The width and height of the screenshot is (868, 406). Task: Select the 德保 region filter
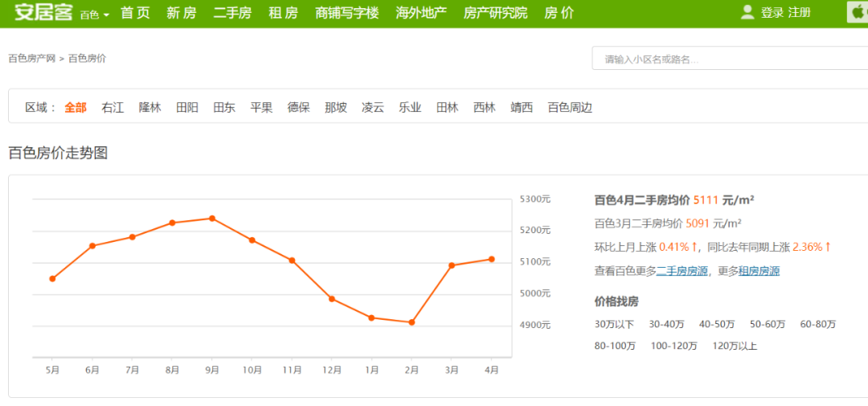click(298, 108)
